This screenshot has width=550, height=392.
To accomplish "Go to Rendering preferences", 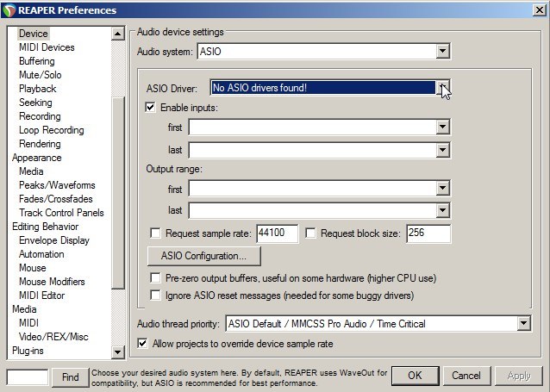I will [x=40, y=144].
